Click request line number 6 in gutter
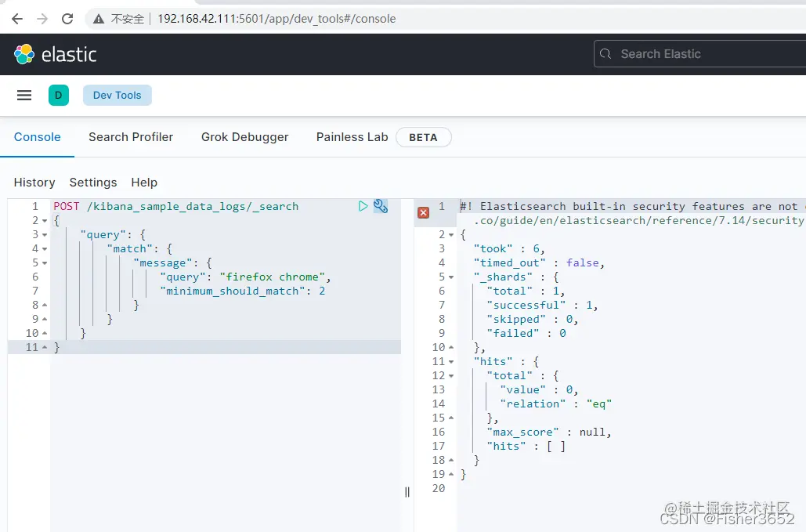 coord(35,277)
